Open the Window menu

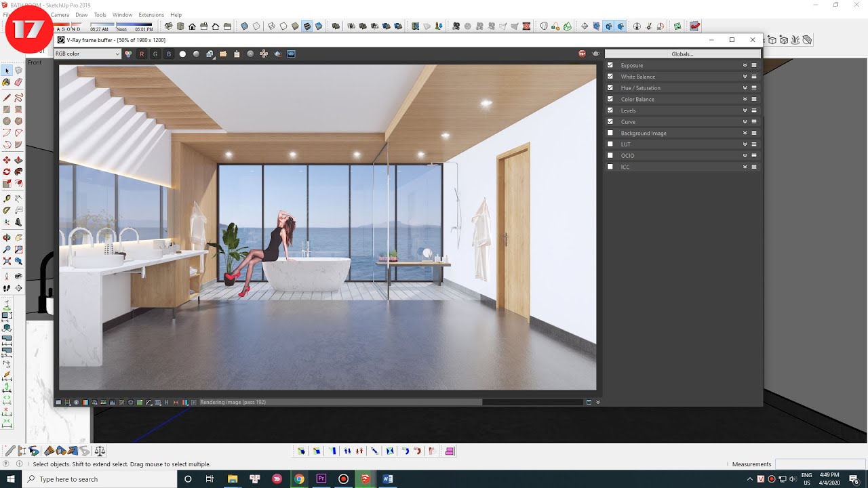pos(122,14)
